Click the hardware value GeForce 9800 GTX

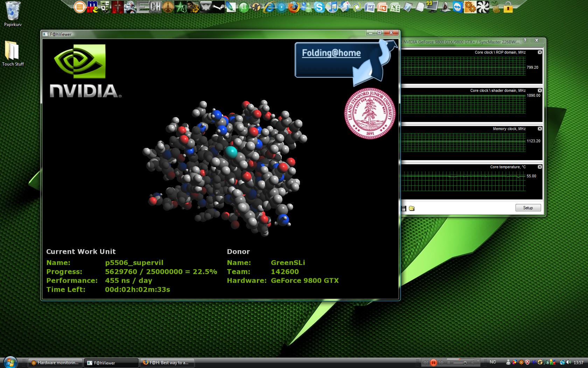pos(305,280)
